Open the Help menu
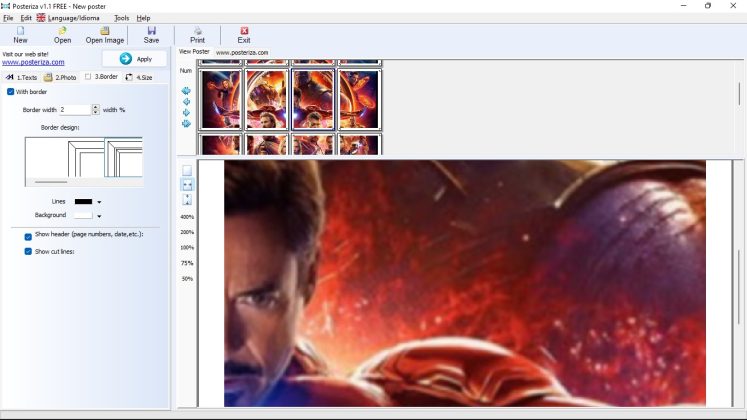Screen dimensions: 747x420 (x=143, y=18)
